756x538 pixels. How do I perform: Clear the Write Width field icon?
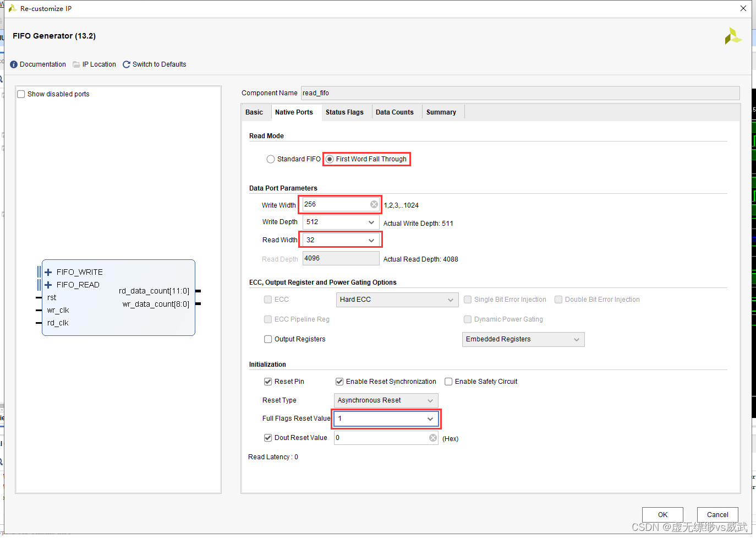(374, 204)
